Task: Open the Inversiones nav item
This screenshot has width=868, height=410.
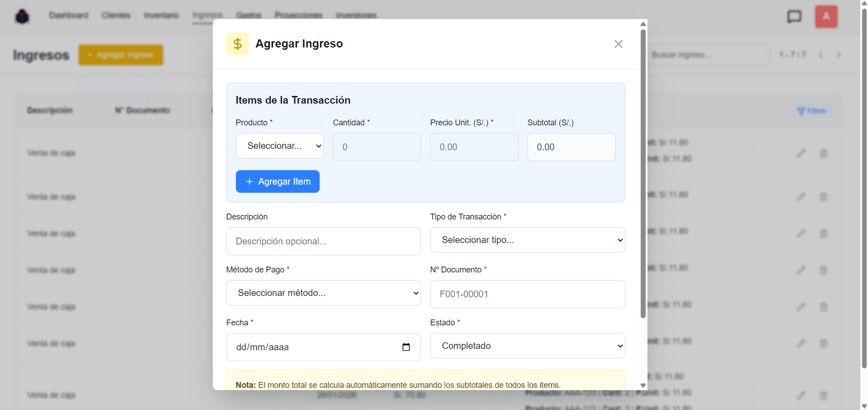Action: 356,15
